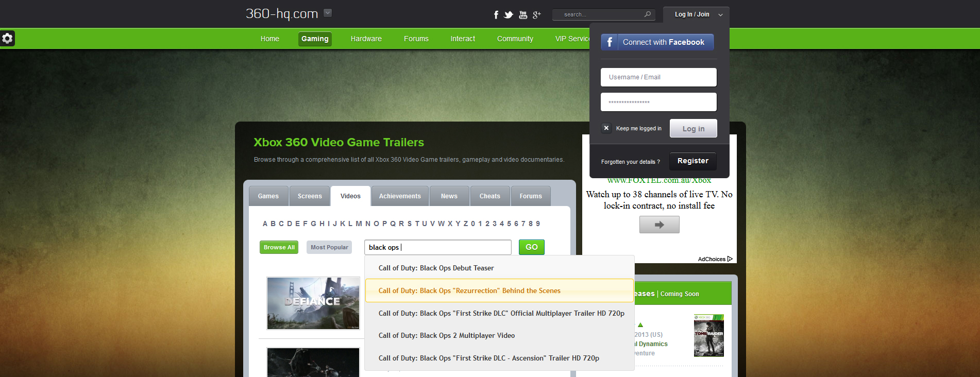The height and width of the screenshot is (377, 980).
Task: Select First Strike DLC Ascension Trailer suggestion
Action: (x=499, y=358)
